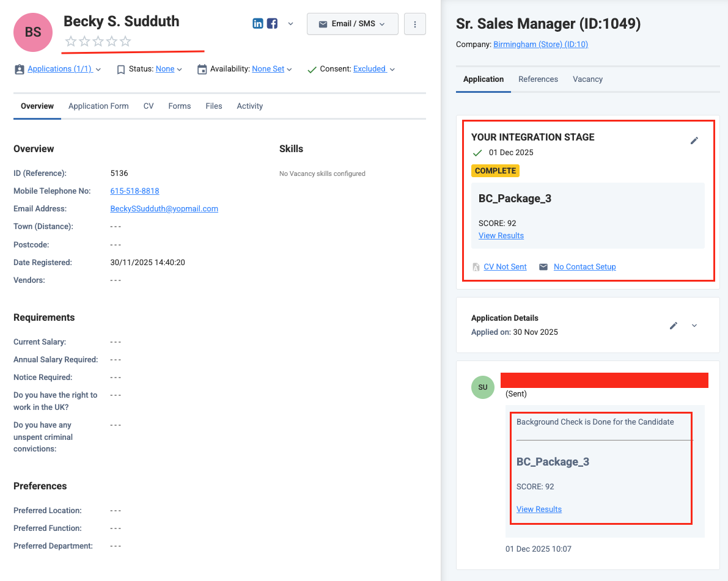Click the Status bookmark icon
728x581 pixels.
click(x=120, y=70)
